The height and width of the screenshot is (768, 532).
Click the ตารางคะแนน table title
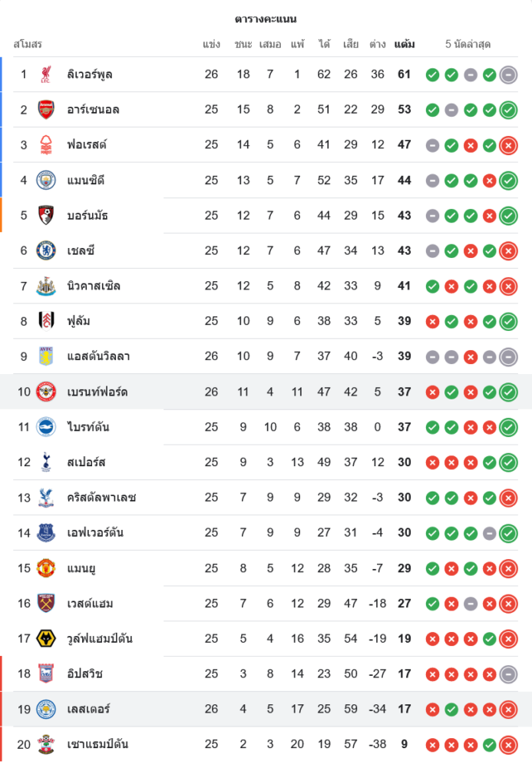[266, 18]
